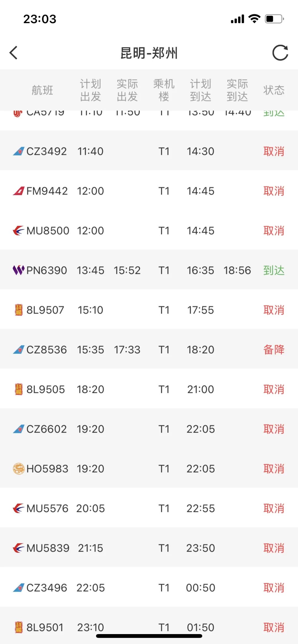This screenshot has width=298, height=644.
Task: Tap the refresh icon
Action: (x=280, y=53)
